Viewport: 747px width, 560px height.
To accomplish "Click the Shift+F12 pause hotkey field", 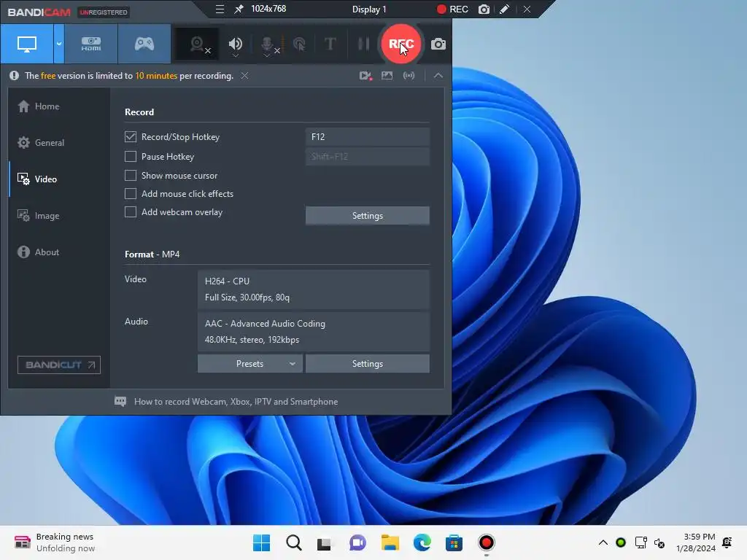I will coord(368,156).
